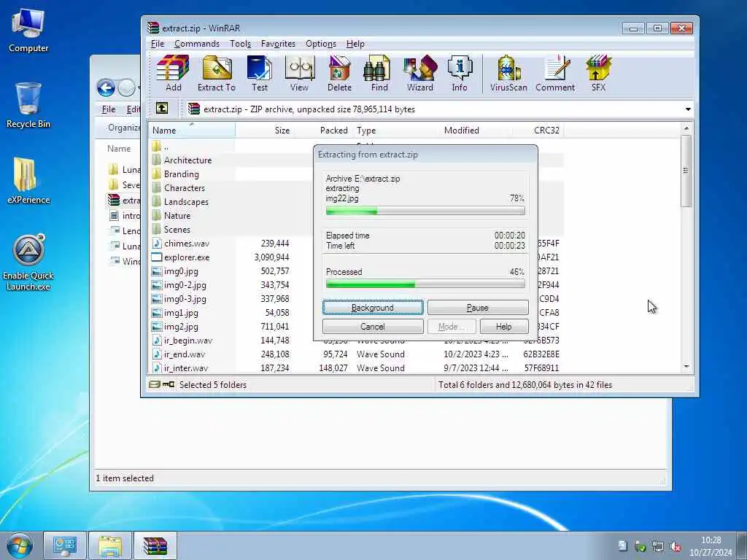This screenshot has height=560, width=747.
Task: Click the scrollbar up arrow in file list
Action: [x=686, y=128]
